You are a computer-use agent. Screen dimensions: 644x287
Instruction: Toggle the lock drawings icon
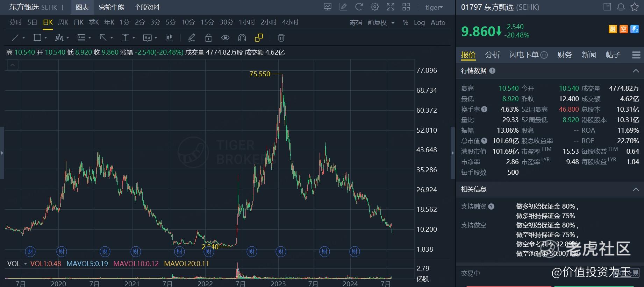point(208,38)
